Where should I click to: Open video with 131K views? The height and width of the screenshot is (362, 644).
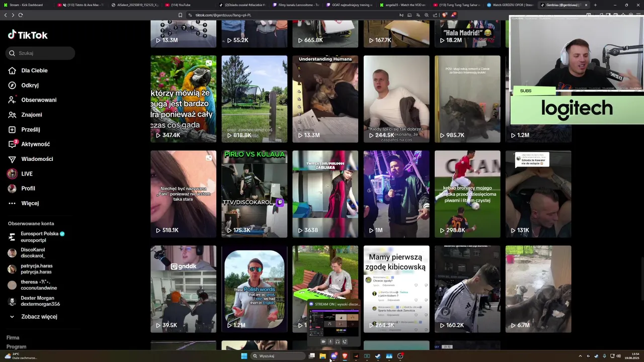[538, 194]
